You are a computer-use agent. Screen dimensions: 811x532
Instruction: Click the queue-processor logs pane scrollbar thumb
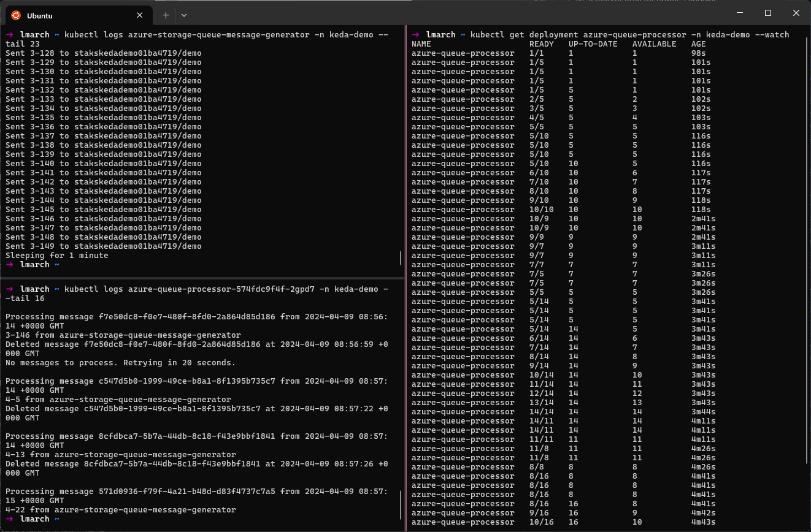pyautogui.click(x=401, y=504)
